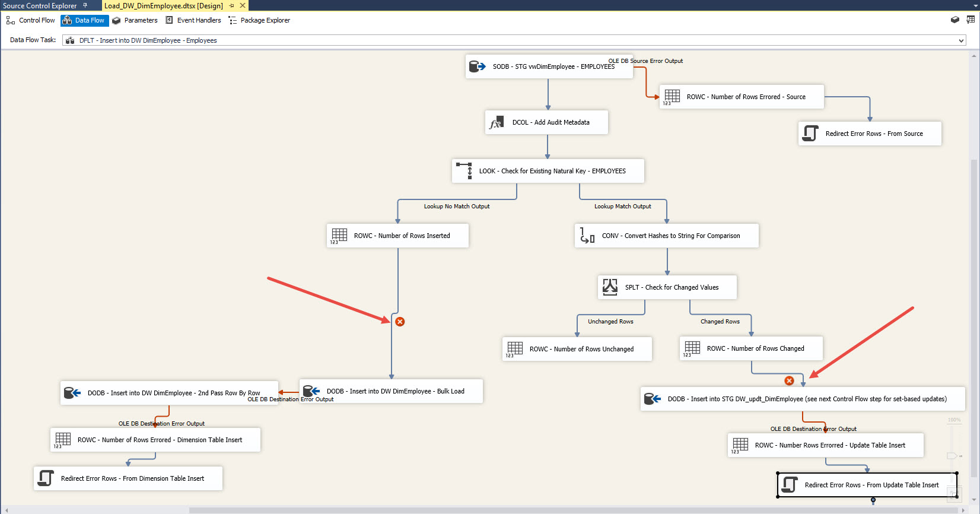980x514 pixels.
Task: Click Redirect Error Rows Dimension Table Insert icon
Action: [46, 478]
